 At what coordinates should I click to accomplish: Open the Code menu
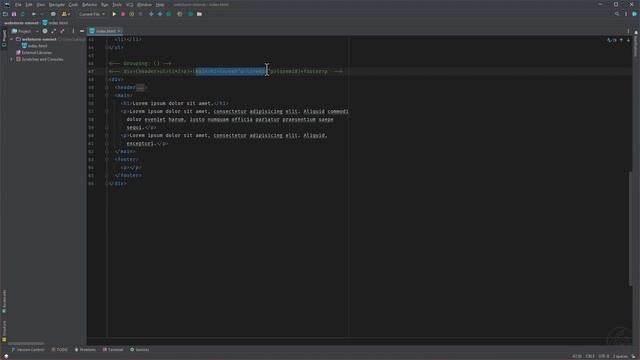pyautogui.click(x=73, y=4)
